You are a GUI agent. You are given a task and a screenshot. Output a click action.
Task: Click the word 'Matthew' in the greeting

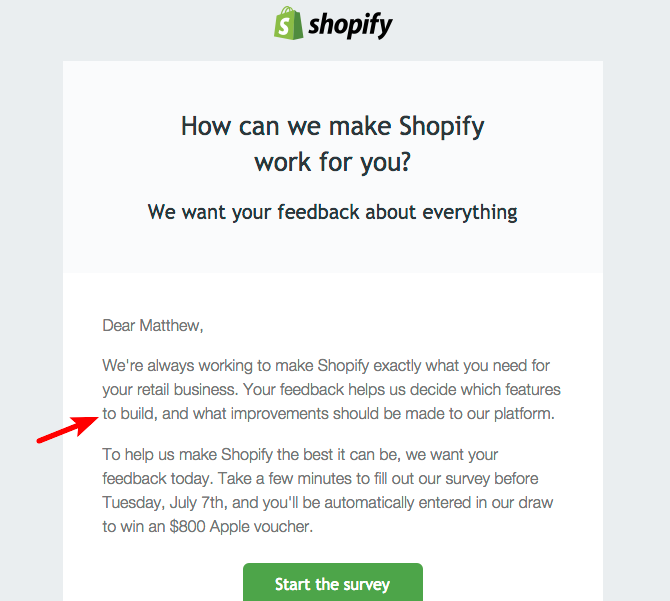tap(171, 326)
